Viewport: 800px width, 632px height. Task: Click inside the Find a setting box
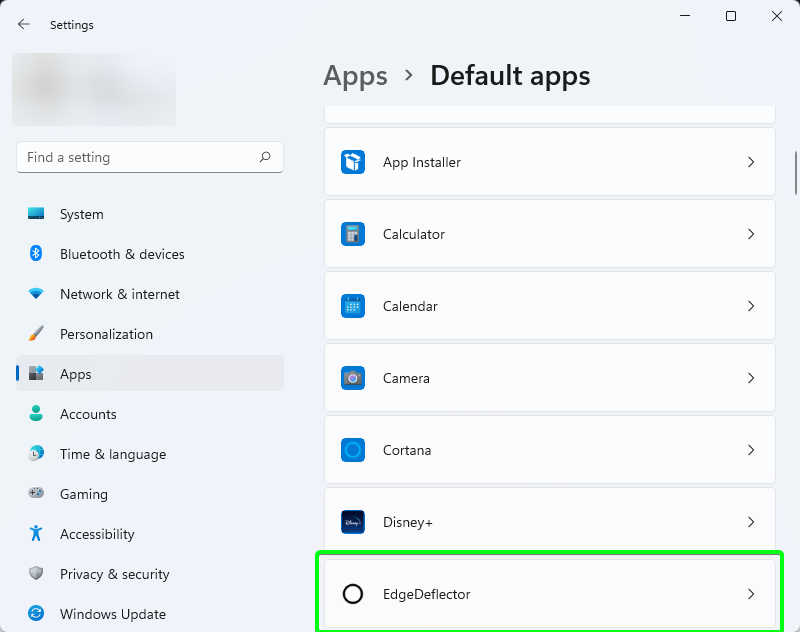[150, 157]
